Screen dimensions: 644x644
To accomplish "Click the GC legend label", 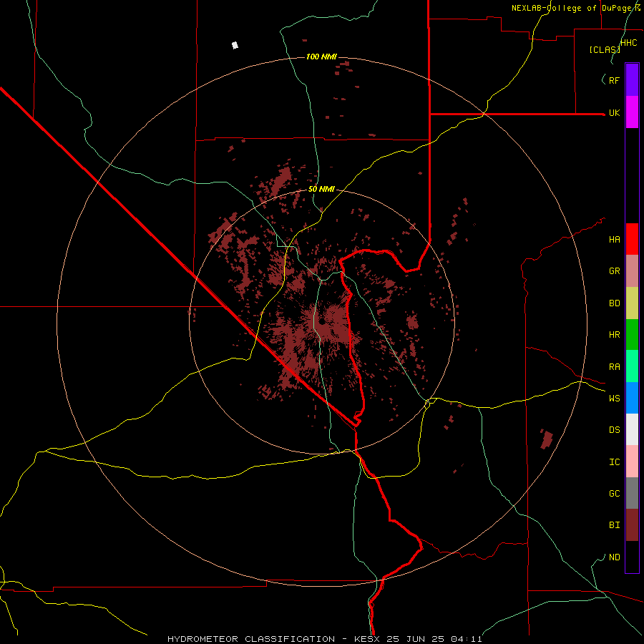I will [x=615, y=494].
